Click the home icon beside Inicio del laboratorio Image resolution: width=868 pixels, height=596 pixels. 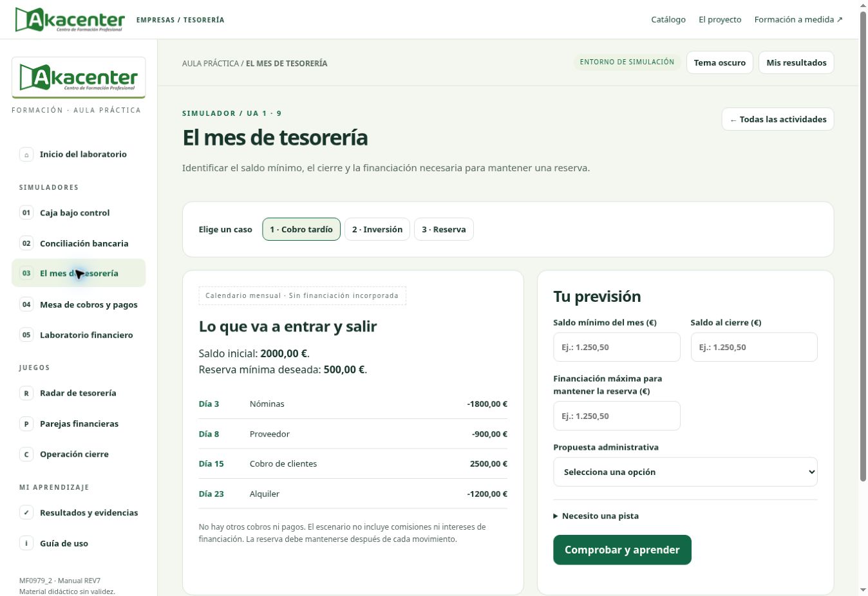(26, 154)
